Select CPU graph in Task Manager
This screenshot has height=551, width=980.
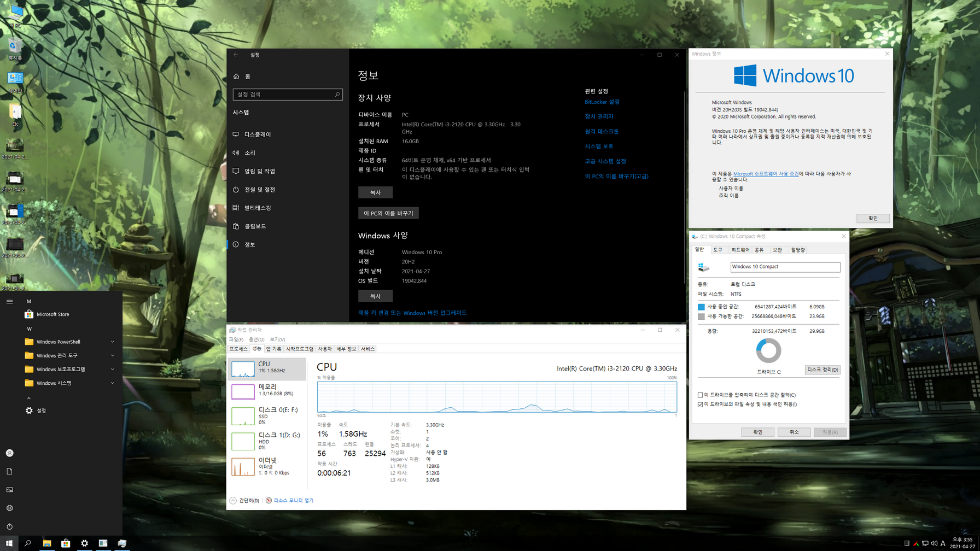[267, 369]
